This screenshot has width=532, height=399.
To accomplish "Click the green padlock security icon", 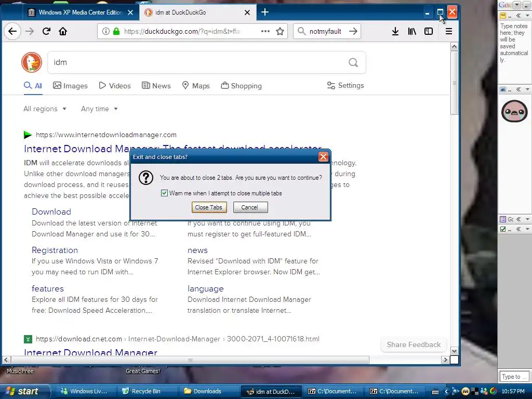I will point(116,32).
